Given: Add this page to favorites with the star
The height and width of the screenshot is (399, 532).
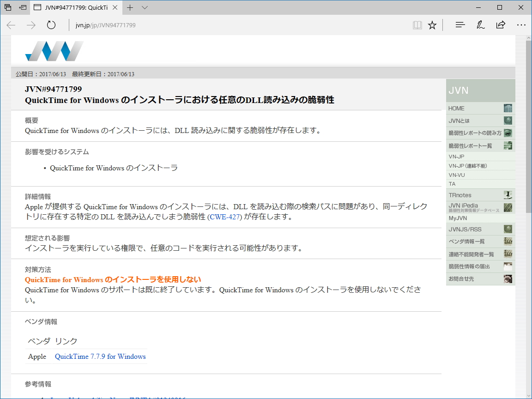Looking at the screenshot, I should [x=432, y=25].
